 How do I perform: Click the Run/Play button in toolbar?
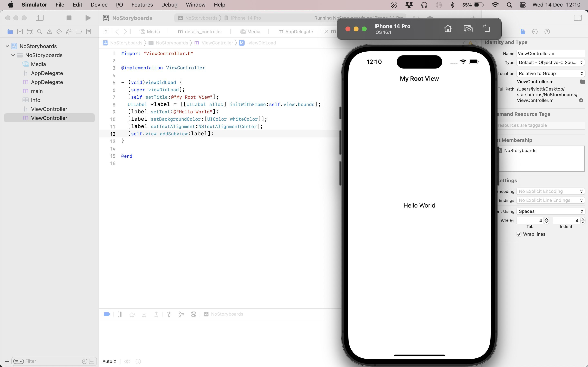pos(88,18)
